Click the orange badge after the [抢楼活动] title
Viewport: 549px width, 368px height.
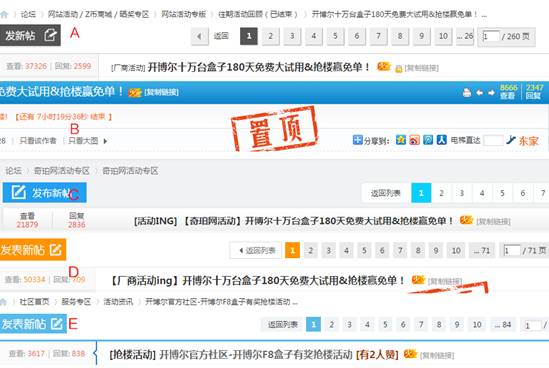(x=410, y=354)
